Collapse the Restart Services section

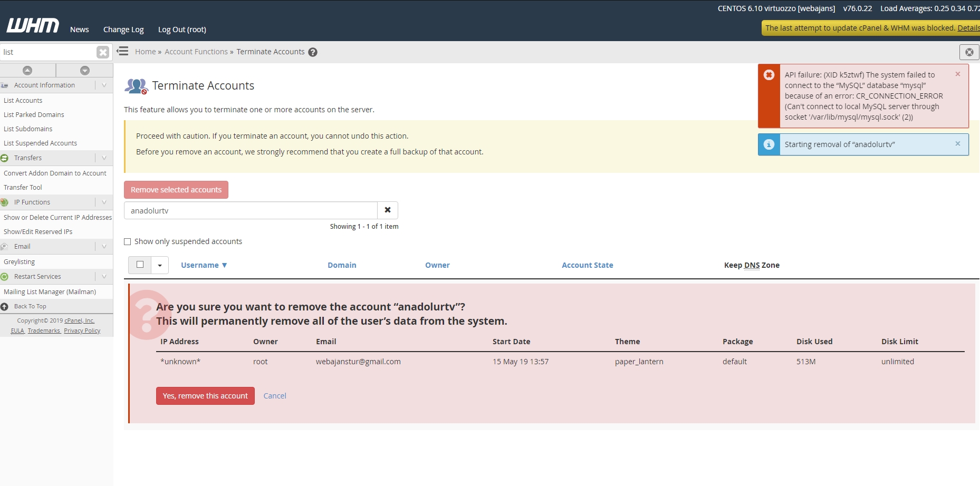pyautogui.click(x=104, y=277)
